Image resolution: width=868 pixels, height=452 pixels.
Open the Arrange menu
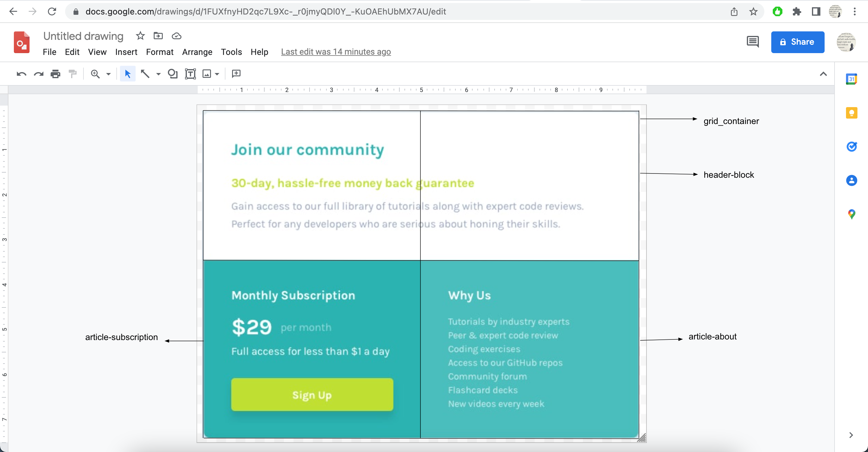197,52
